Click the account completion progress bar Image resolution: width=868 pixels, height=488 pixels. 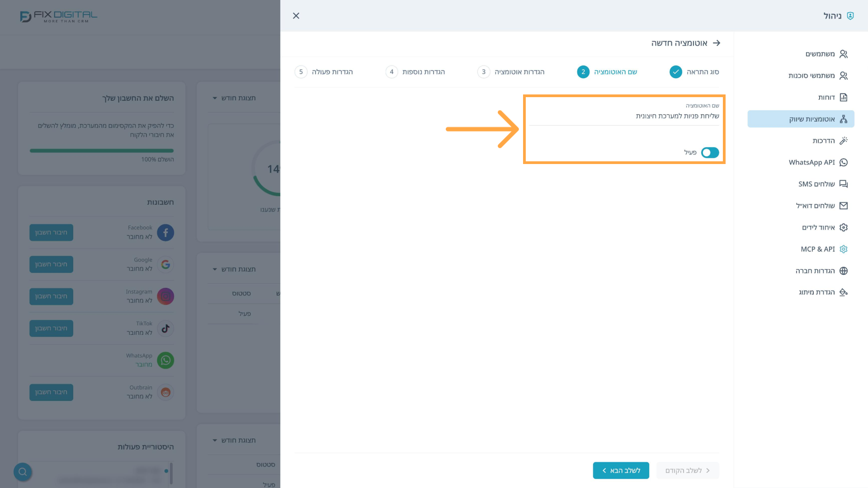pos(102,151)
